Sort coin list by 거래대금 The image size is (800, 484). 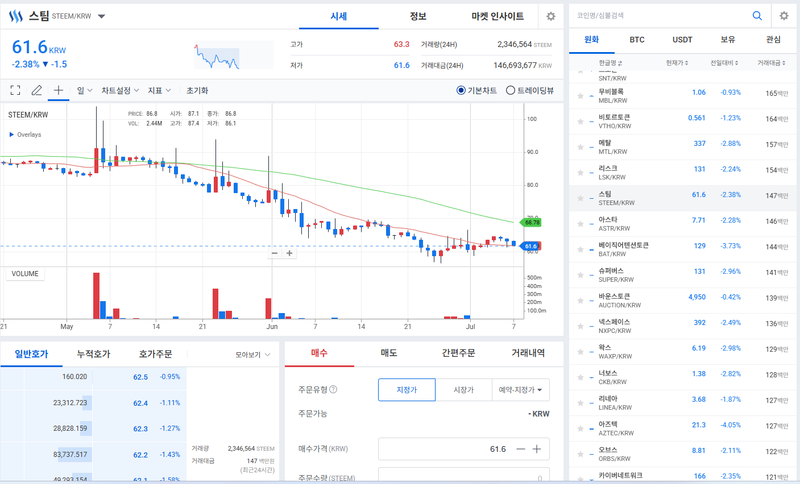[x=771, y=63]
